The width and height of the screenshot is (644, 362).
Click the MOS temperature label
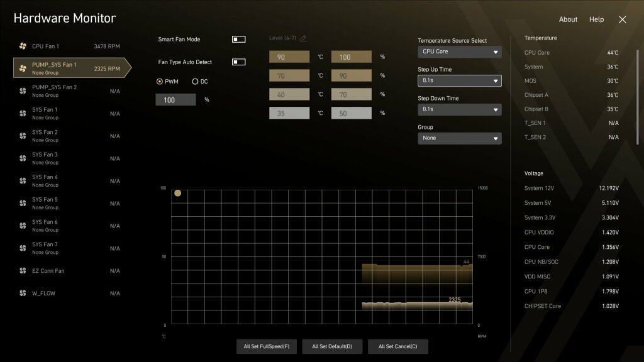[530, 81]
